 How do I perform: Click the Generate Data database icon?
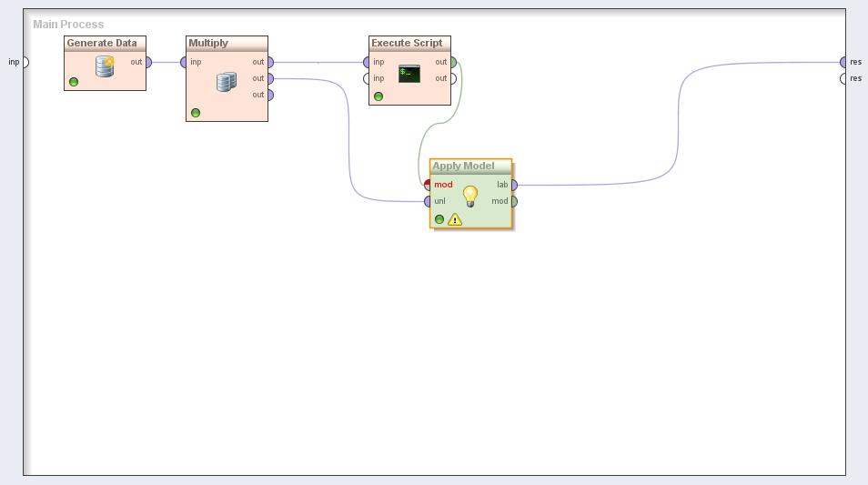tap(105, 66)
